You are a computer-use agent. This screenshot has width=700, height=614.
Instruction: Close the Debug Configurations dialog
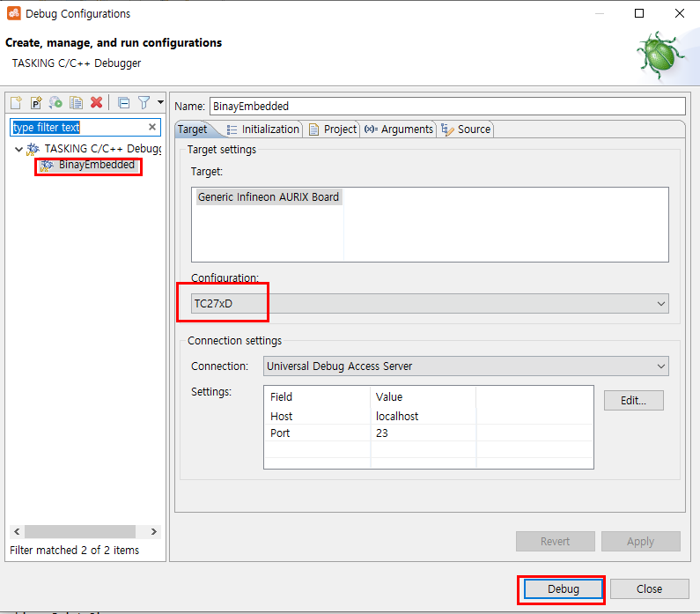[649, 589]
